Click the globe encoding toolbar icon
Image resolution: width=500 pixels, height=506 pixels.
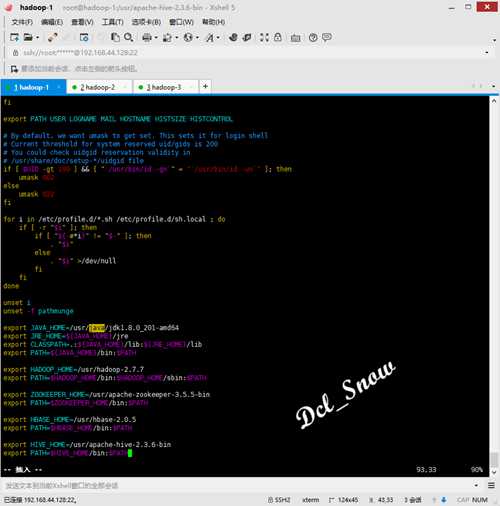click(188, 38)
